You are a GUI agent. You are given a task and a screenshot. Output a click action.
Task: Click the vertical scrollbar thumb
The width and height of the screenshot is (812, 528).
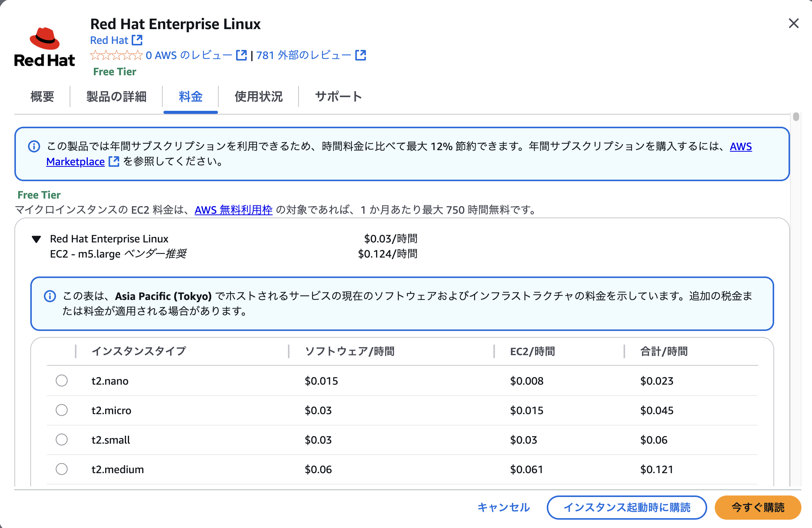[x=796, y=116]
